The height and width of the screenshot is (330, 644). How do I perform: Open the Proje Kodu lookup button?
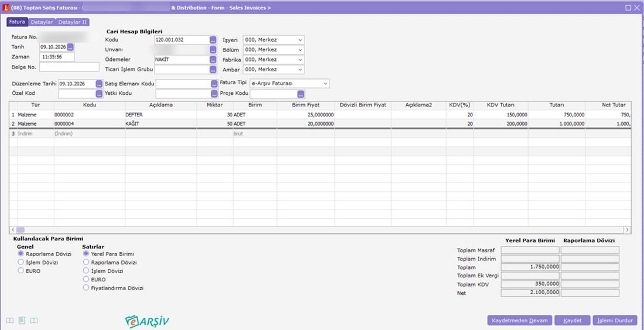pyautogui.click(x=301, y=94)
